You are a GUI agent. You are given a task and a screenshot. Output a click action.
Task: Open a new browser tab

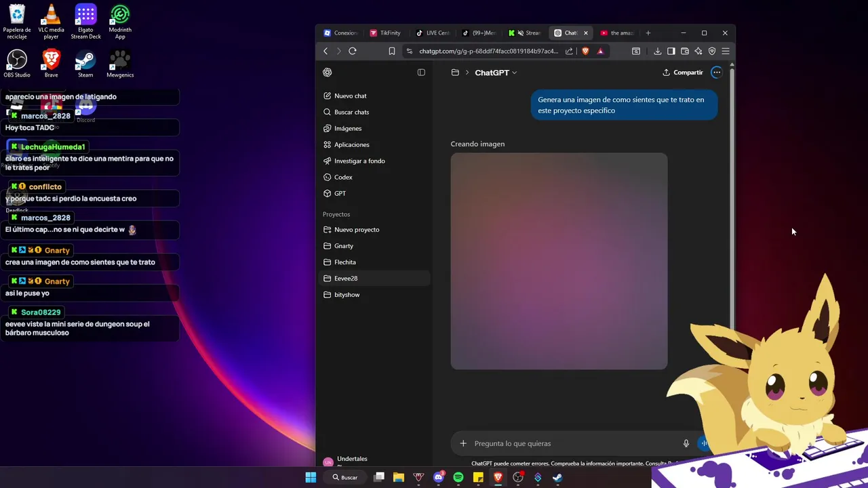(648, 33)
